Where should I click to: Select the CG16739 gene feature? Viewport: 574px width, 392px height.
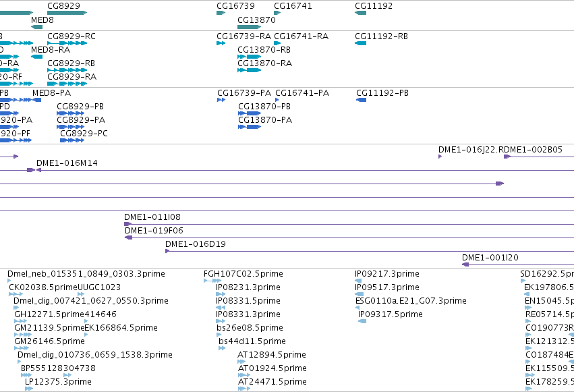pyautogui.click(x=221, y=13)
